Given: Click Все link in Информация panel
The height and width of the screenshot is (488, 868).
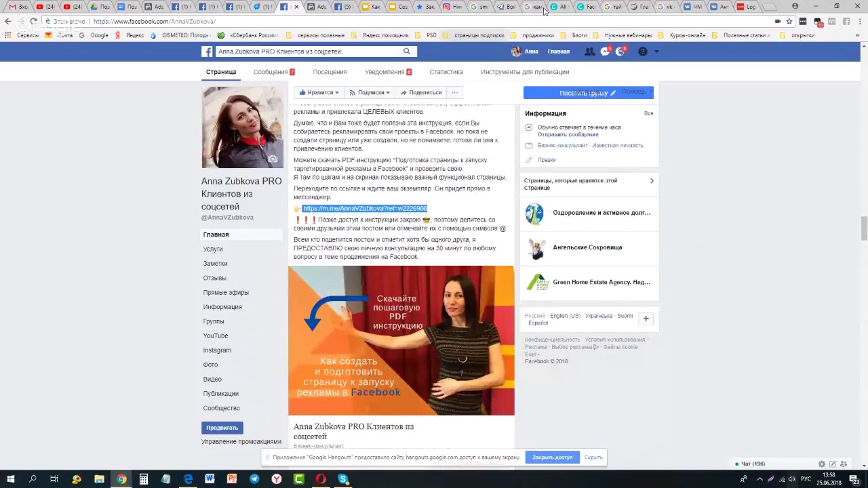Looking at the screenshot, I should tap(649, 113).
